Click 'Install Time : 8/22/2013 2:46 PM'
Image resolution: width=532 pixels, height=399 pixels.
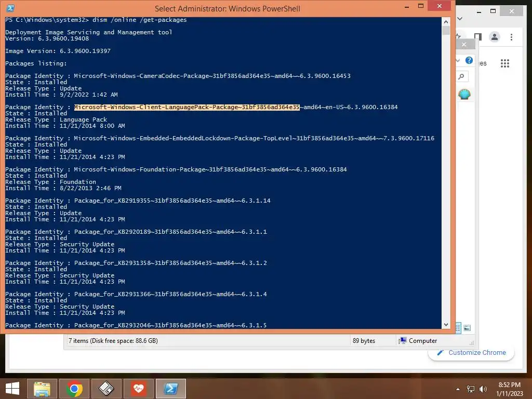pos(63,188)
